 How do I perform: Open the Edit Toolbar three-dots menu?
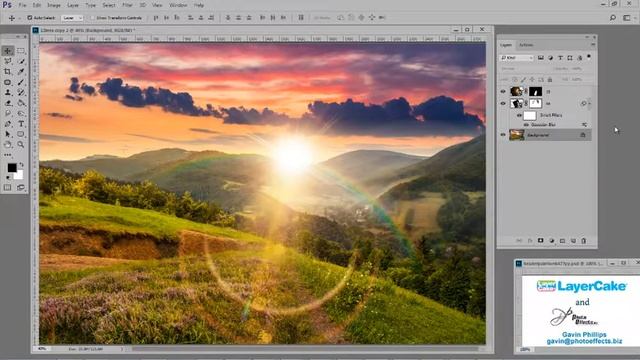8,155
